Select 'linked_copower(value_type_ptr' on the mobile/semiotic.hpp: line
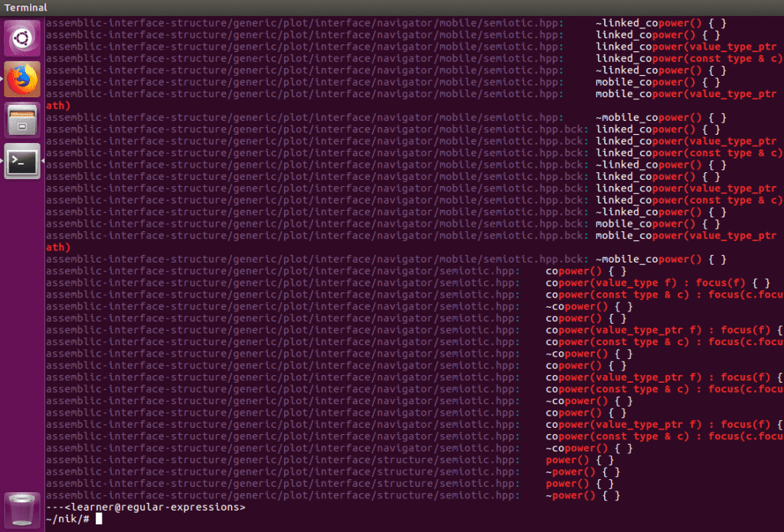 click(x=686, y=47)
